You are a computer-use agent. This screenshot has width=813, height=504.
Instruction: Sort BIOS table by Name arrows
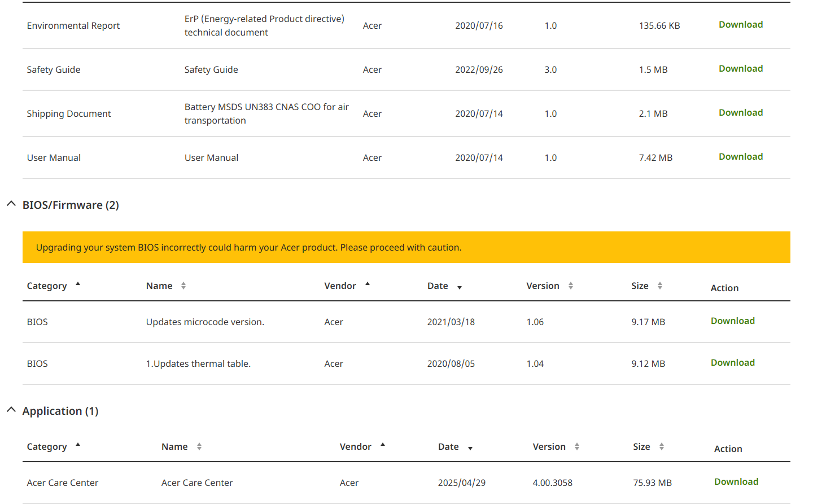point(183,286)
